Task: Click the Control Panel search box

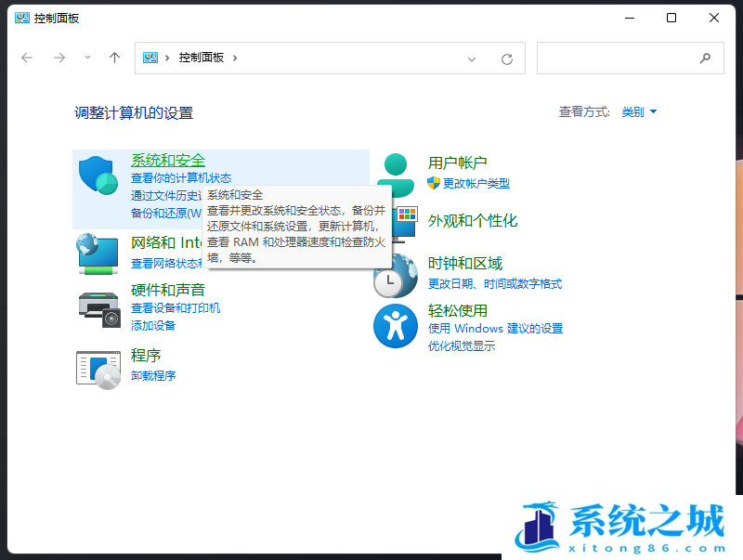Action: coord(618,58)
